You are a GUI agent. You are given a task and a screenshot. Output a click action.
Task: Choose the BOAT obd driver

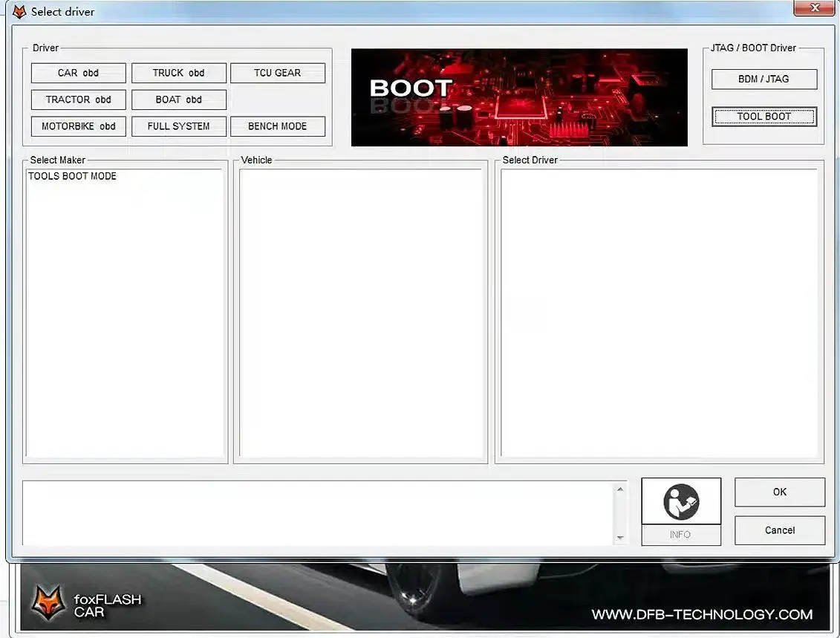click(179, 100)
